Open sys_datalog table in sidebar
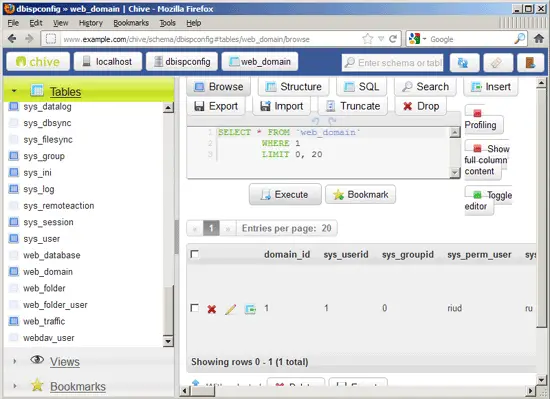The height and width of the screenshot is (399, 550). [x=47, y=107]
